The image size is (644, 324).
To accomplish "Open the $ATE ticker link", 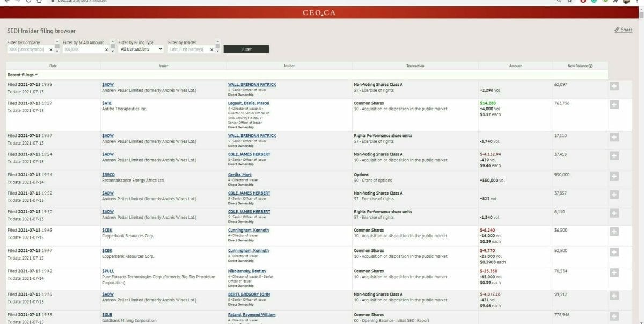I will 107,103.
